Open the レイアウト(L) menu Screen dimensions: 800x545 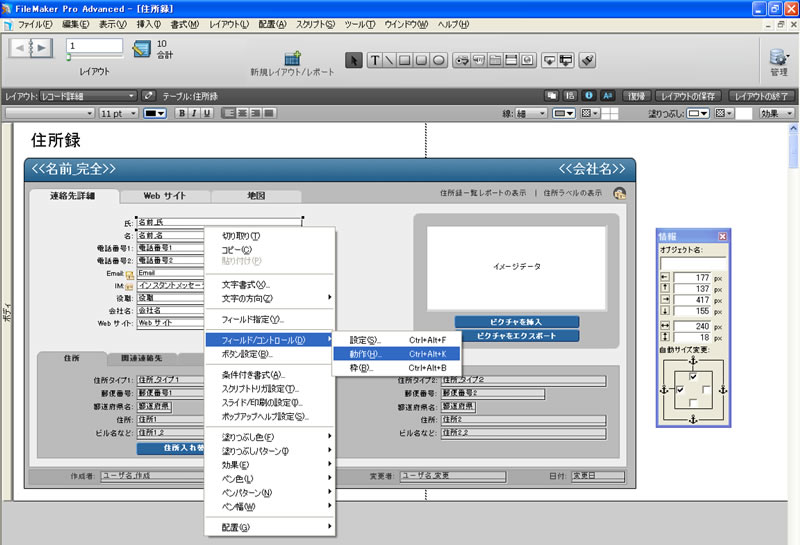coord(229,24)
